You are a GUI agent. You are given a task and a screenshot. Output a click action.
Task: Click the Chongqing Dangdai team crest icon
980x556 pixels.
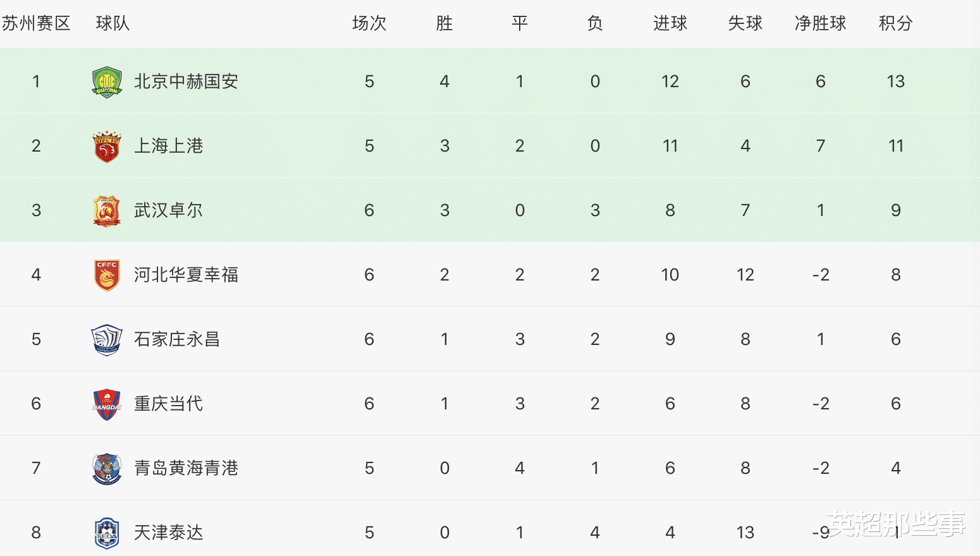(107, 404)
